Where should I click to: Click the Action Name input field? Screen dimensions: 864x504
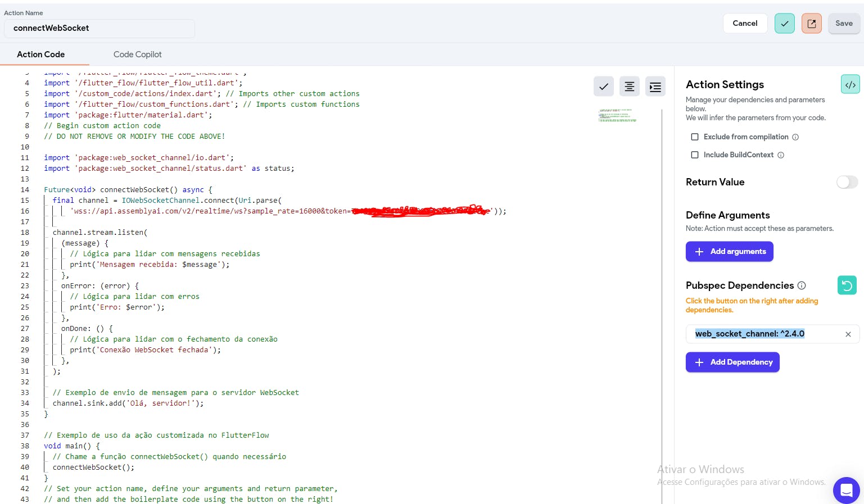(99, 29)
